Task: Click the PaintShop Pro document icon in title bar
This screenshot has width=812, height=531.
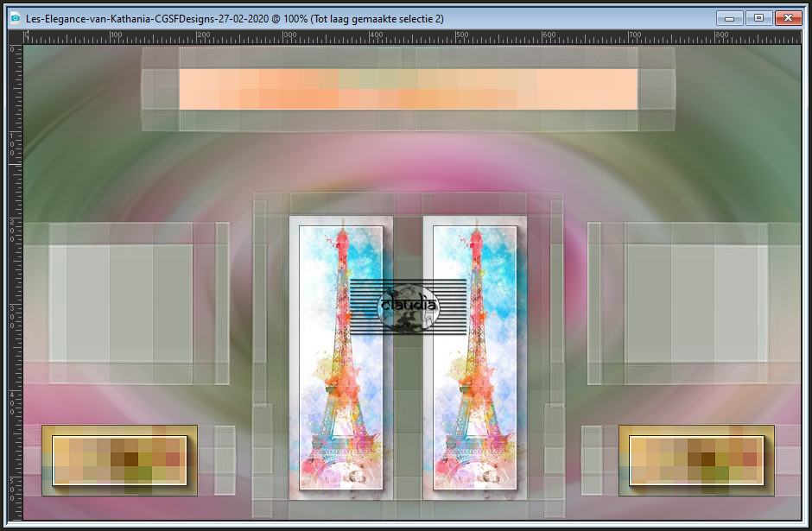Action: click(15, 19)
